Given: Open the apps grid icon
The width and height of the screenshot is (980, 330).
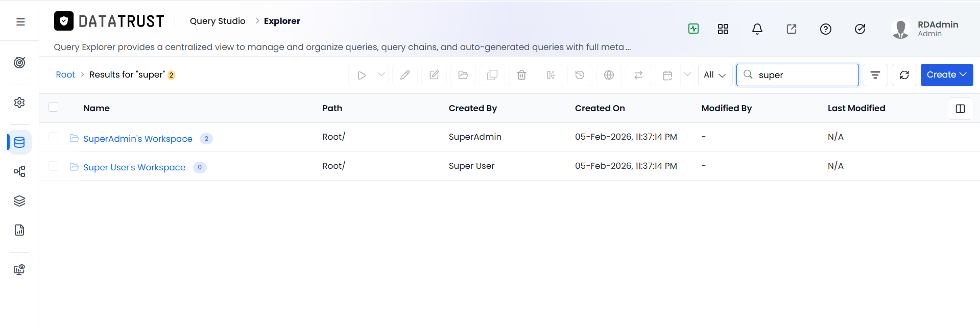Looking at the screenshot, I should coord(723,29).
